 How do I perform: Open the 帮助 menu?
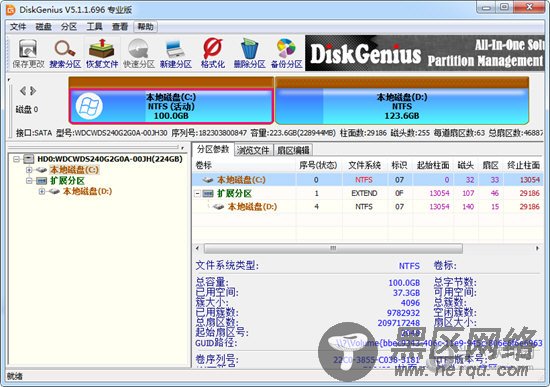(145, 27)
